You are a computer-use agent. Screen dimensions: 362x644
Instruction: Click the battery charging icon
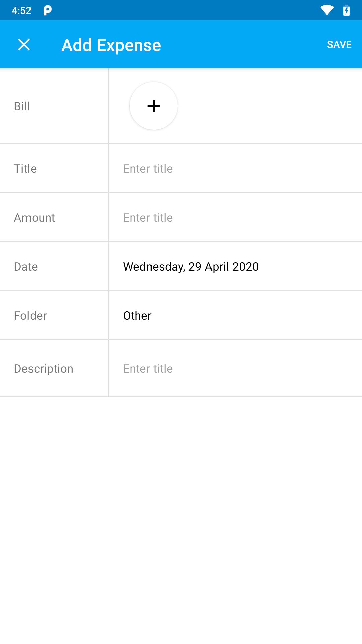(x=347, y=10)
